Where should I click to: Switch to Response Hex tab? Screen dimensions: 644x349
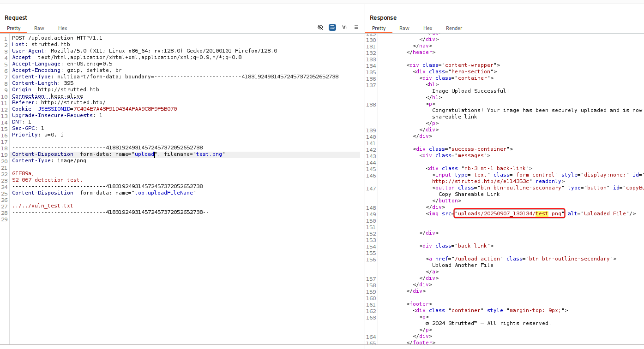(x=428, y=28)
